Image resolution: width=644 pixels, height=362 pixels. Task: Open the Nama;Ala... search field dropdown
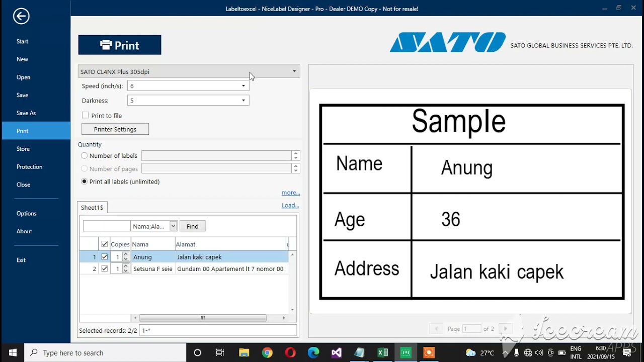(x=173, y=226)
